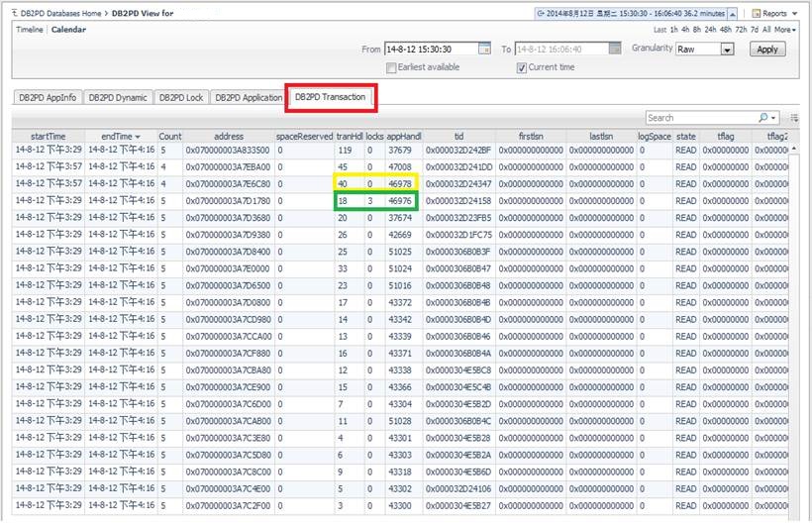This screenshot has width=812, height=525.
Task: Open the From date calendar picker
Action: pyautogui.click(x=484, y=49)
